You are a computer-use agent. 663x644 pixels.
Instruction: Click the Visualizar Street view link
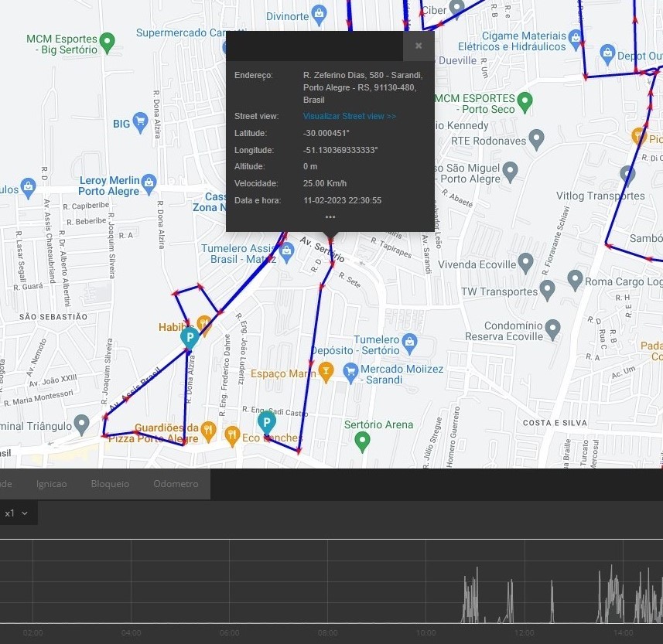point(349,116)
